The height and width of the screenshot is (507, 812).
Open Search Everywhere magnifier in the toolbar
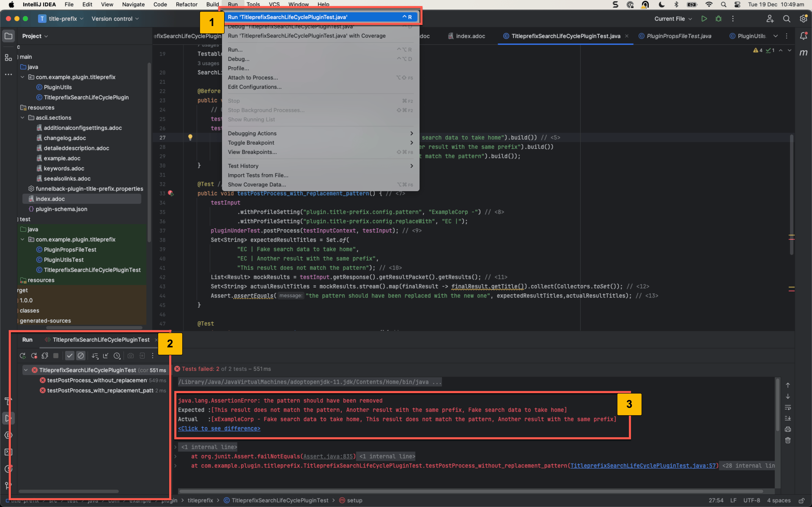[x=787, y=19]
